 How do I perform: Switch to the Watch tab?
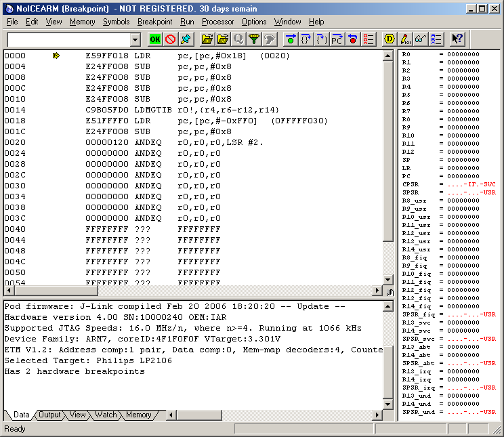(106, 415)
